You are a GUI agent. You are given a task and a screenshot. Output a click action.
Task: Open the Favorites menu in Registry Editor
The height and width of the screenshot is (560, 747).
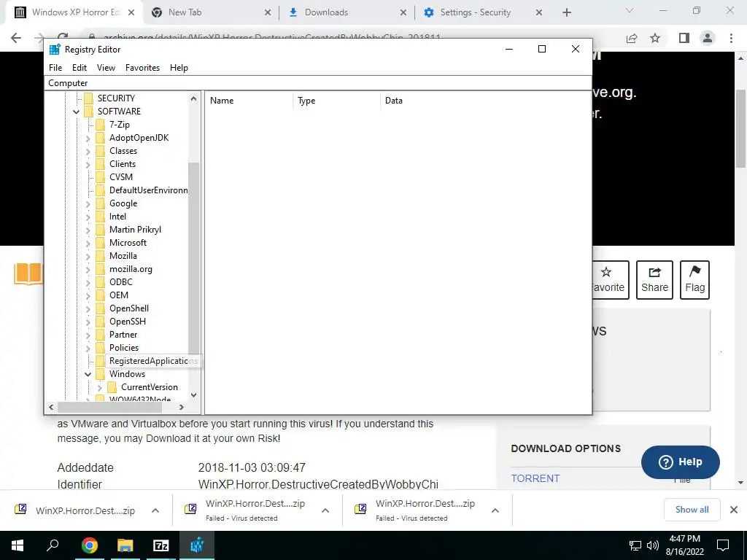(x=142, y=68)
